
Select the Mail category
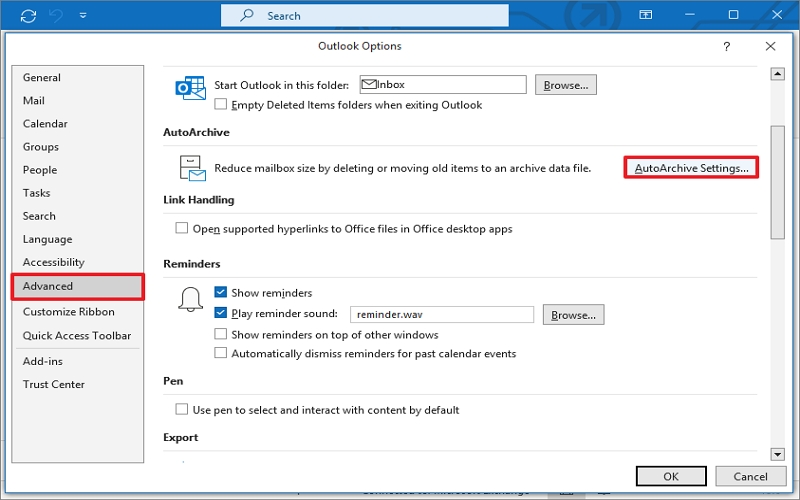click(x=78, y=101)
